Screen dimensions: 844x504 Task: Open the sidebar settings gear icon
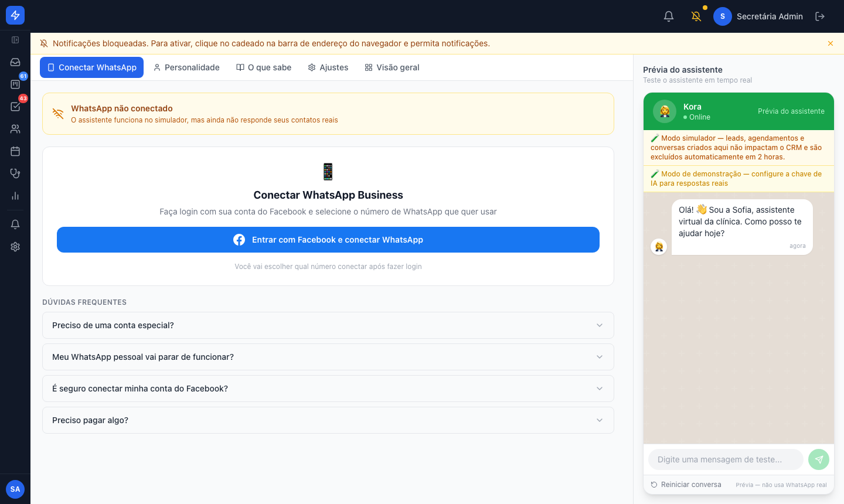click(15, 247)
